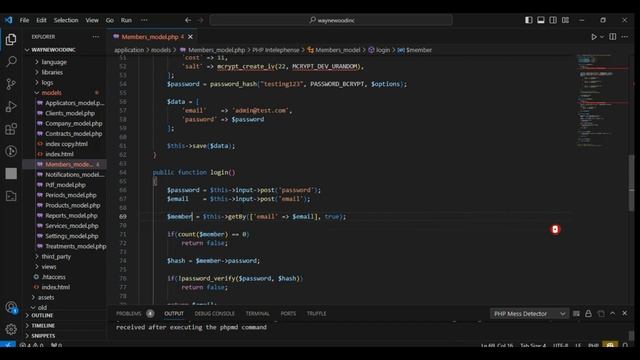The image size is (640, 360).
Task: Open editor More Actions ellipsis
Action: [x=624, y=37]
